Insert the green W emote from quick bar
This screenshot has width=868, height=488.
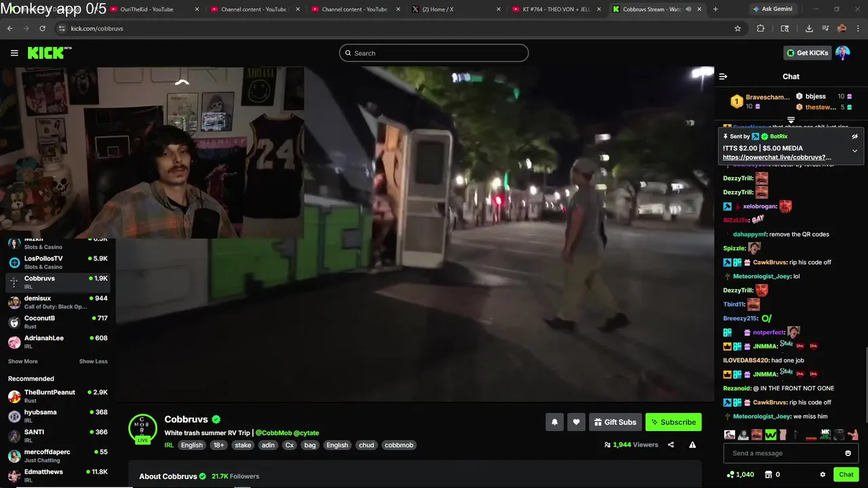770,434
